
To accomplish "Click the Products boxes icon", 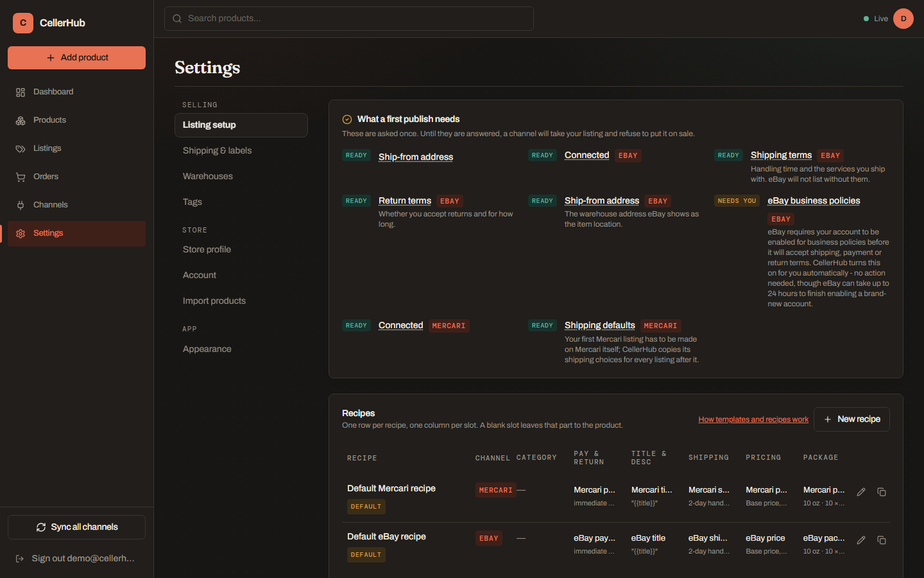I will coord(21,121).
